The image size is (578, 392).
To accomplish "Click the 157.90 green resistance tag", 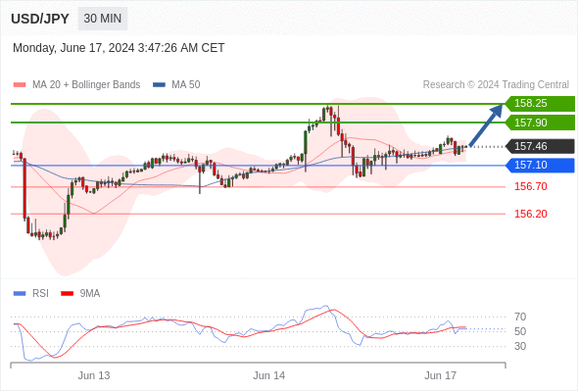I will [x=540, y=122].
